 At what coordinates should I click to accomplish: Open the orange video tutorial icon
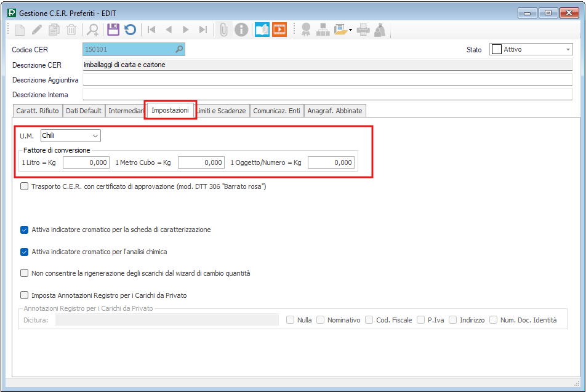(279, 29)
